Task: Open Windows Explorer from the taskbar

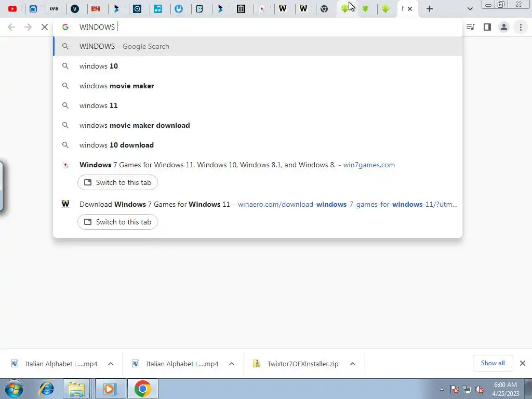Action: tap(76, 389)
